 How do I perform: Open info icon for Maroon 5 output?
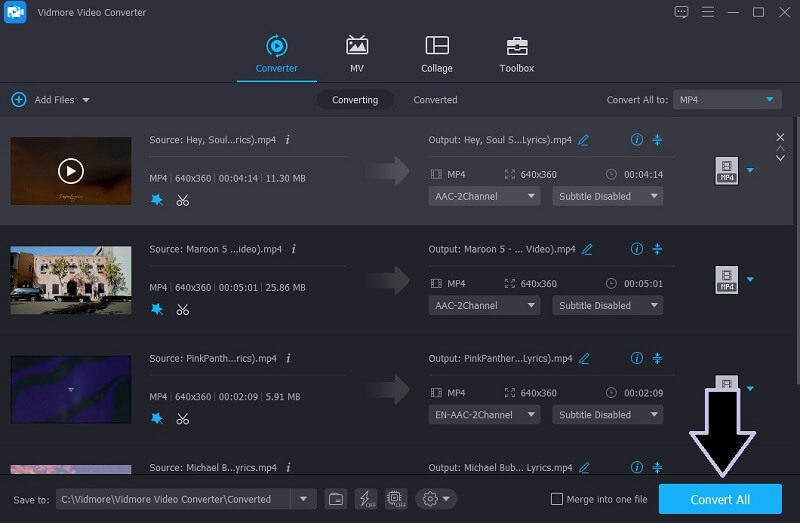tap(637, 249)
